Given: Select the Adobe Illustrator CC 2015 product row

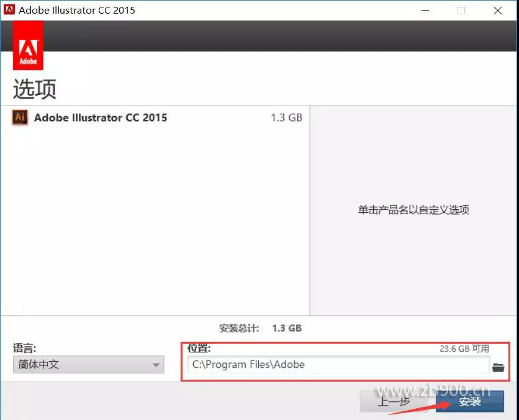Looking at the screenshot, I should 156,117.
